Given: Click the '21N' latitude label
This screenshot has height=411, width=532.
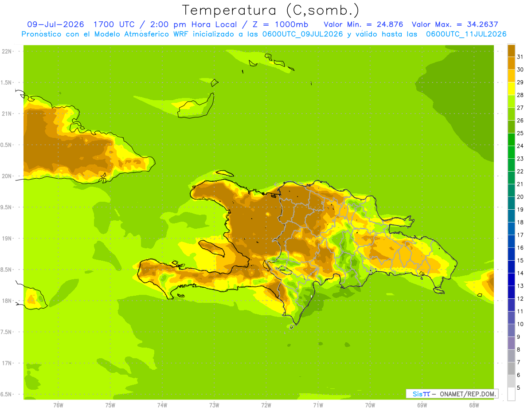Looking at the screenshot, I should (7, 114).
